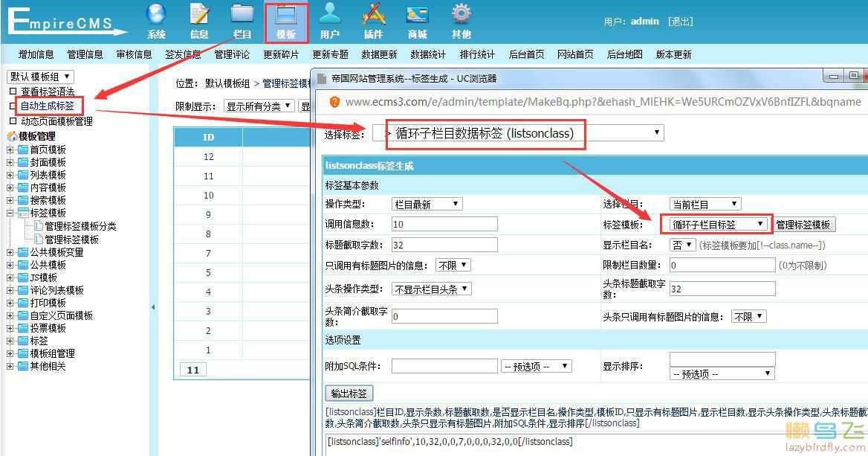Click the 模板管理 section icon

[12, 136]
